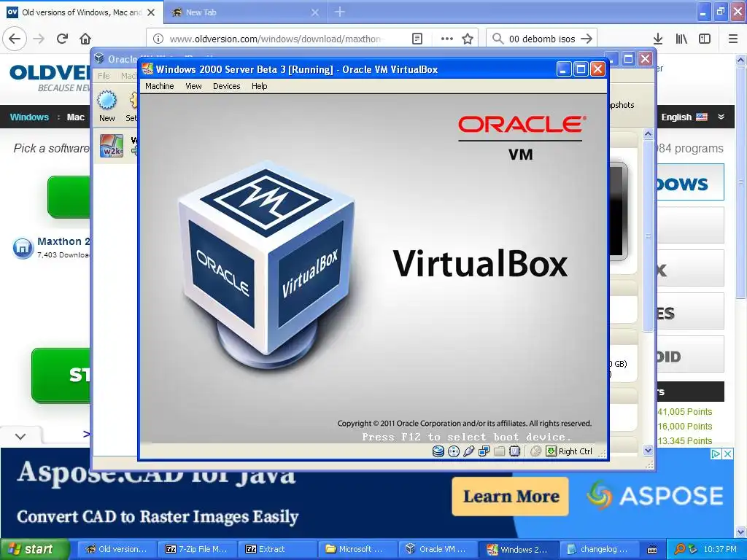Switch to the Old versions of Windows browser tab
Image resolution: width=747 pixels, height=560 pixels.
(x=82, y=12)
